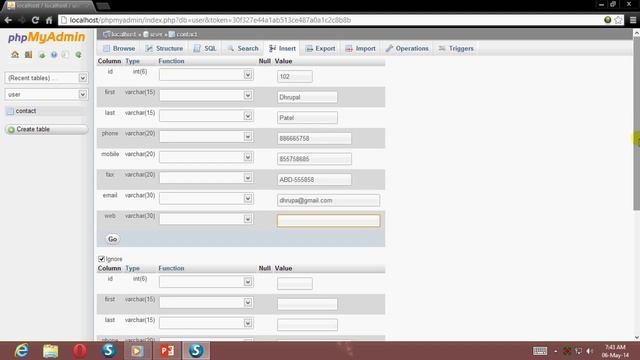Viewport: 640px width, 360px height.
Task: Open the SQL tab
Action: tap(204, 48)
